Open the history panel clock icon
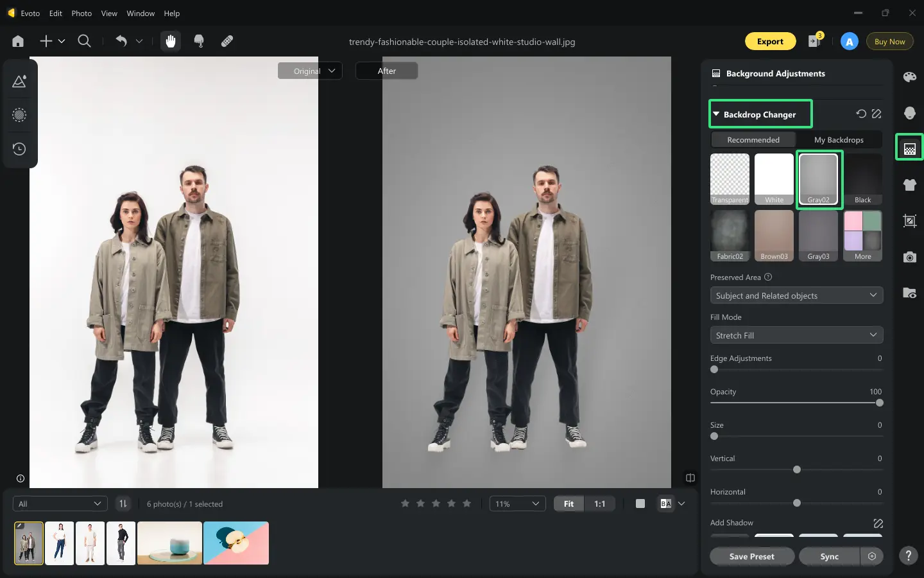Image resolution: width=924 pixels, height=578 pixels. click(19, 149)
